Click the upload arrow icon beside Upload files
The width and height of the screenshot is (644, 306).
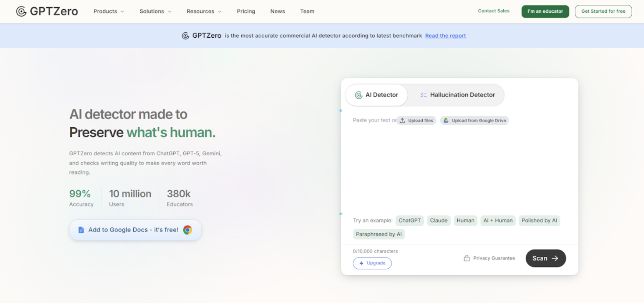pos(402,121)
